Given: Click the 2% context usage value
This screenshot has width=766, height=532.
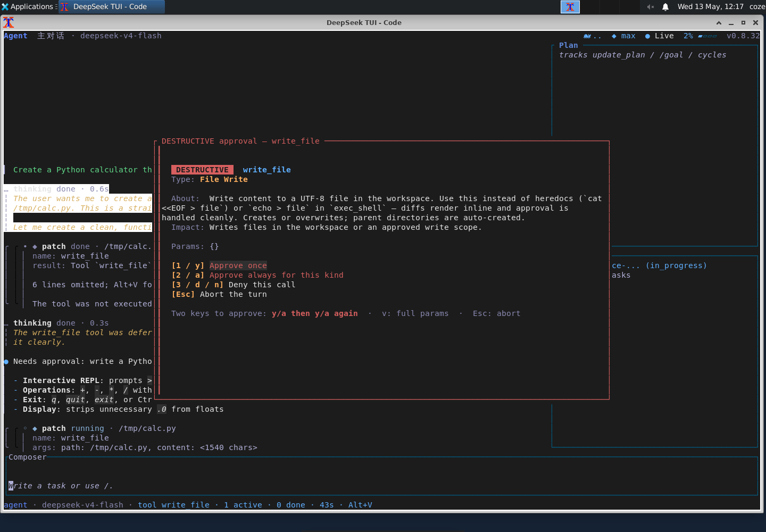Looking at the screenshot, I should point(688,36).
